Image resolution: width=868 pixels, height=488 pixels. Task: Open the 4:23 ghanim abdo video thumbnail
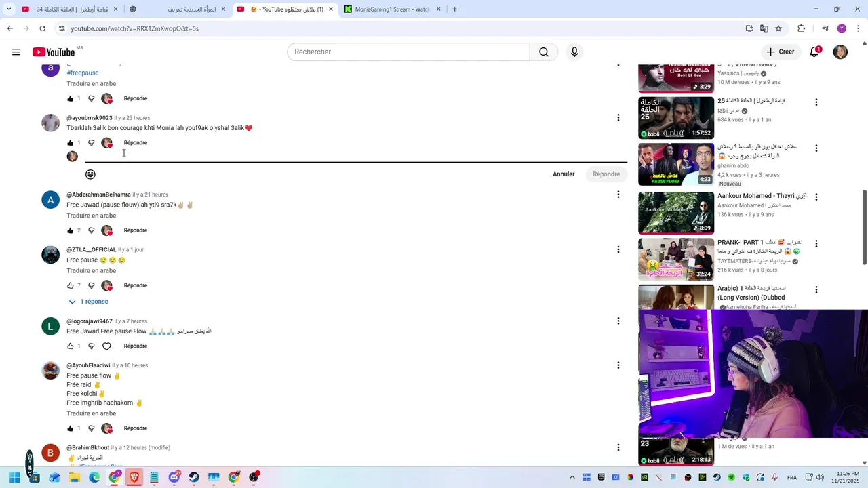(676, 164)
